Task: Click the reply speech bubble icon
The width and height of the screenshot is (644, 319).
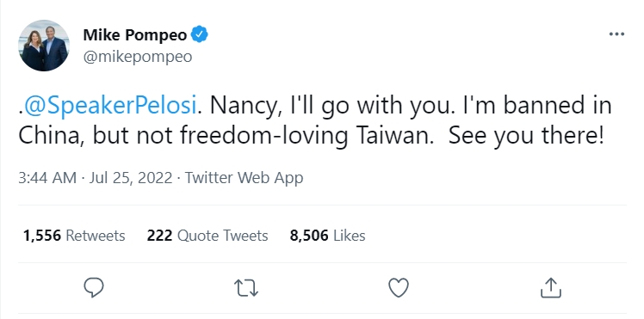Action: click(94, 288)
